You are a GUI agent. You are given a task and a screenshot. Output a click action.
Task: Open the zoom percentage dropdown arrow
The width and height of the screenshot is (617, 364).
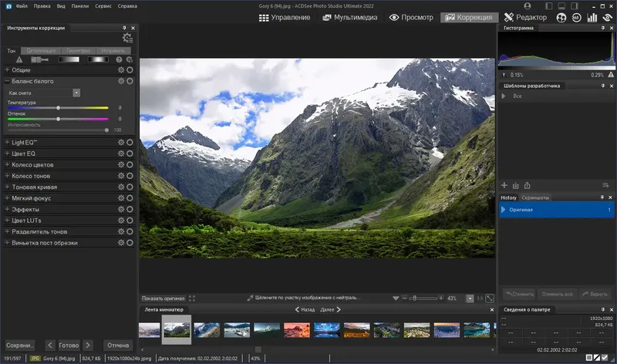click(470, 298)
